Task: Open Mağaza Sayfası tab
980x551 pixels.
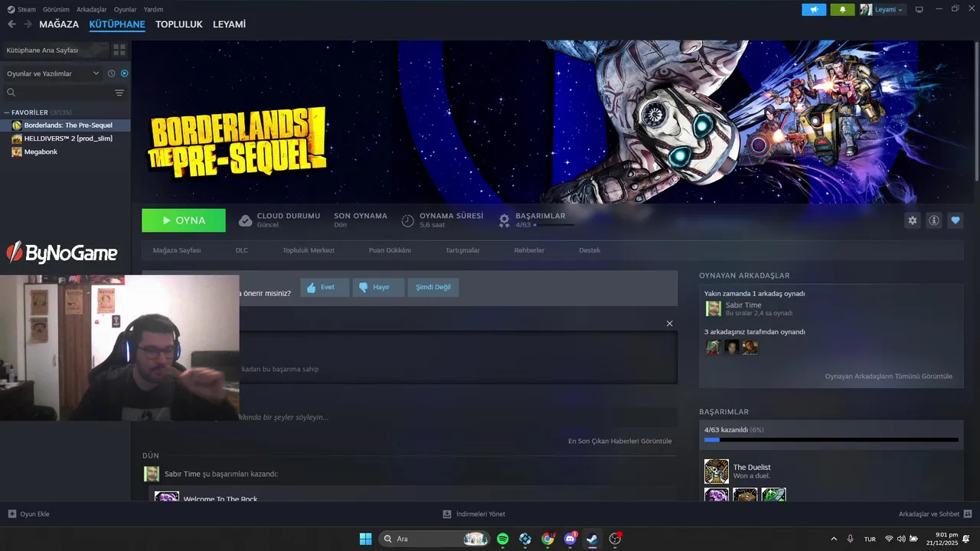Action: [177, 250]
